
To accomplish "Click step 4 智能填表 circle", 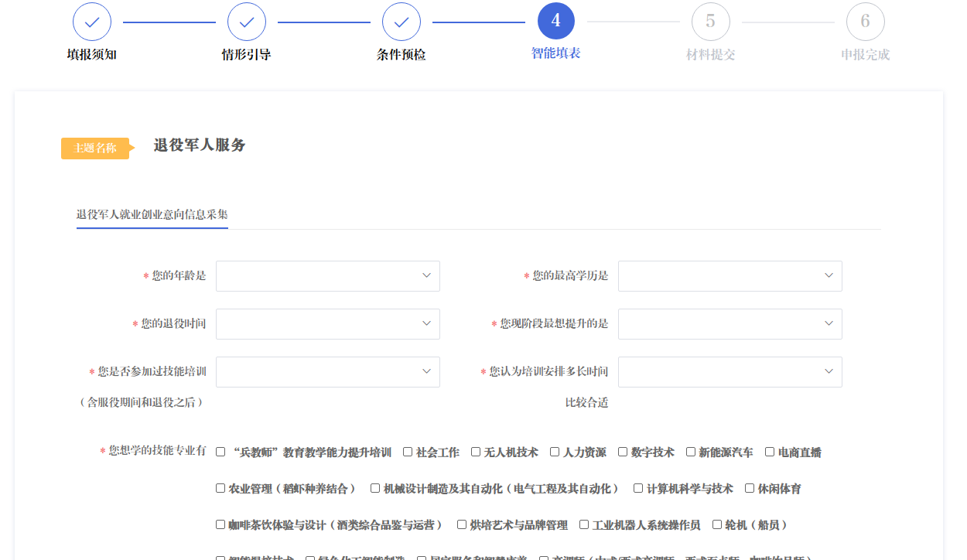I will (x=556, y=22).
